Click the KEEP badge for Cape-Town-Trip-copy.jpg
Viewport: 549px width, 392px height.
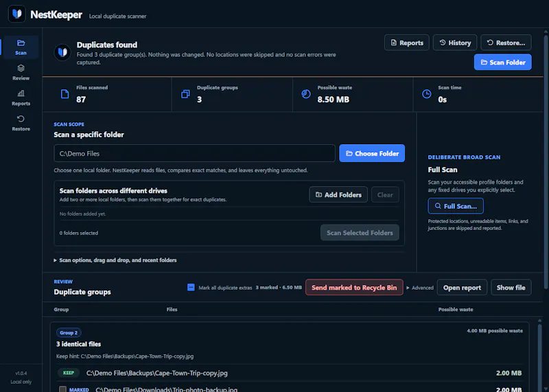[69, 373]
